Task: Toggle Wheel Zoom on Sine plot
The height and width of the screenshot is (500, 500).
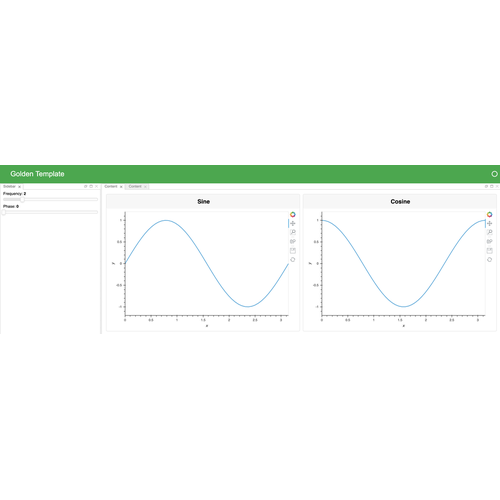Action: tap(293, 241)
